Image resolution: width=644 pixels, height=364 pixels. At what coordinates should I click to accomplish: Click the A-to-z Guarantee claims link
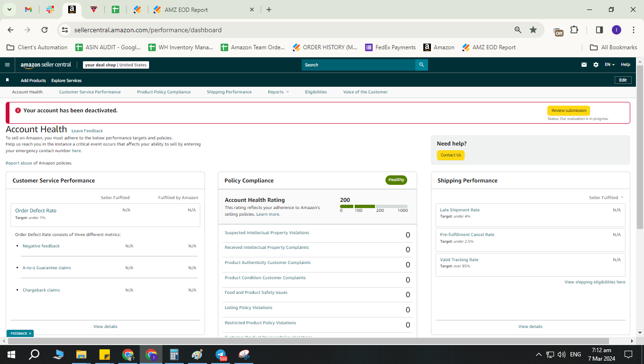tap(47, 268)
